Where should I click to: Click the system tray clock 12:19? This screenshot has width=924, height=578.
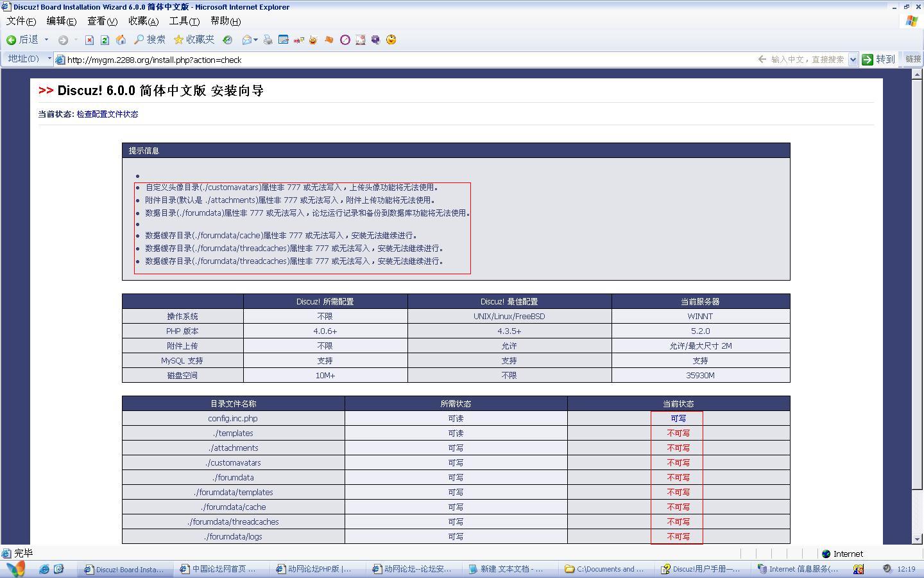pos(907,569)
